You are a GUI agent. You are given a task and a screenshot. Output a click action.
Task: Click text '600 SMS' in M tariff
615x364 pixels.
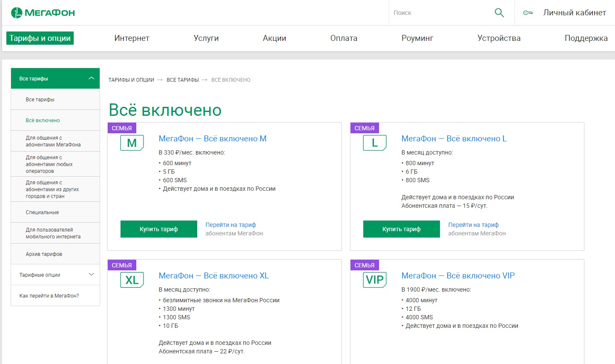(x=175, y=180)
